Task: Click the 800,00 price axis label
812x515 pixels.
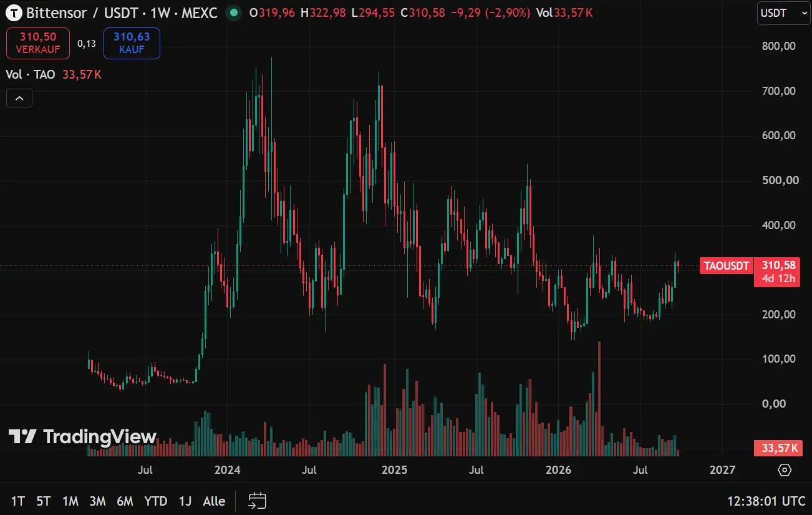Action: coord(779,46)
